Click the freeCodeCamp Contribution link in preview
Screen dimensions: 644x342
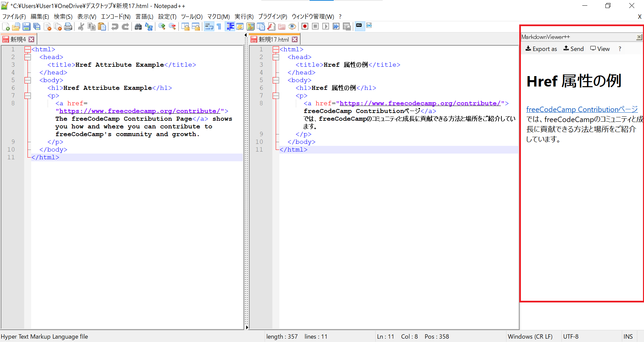[x=582, y=109]
